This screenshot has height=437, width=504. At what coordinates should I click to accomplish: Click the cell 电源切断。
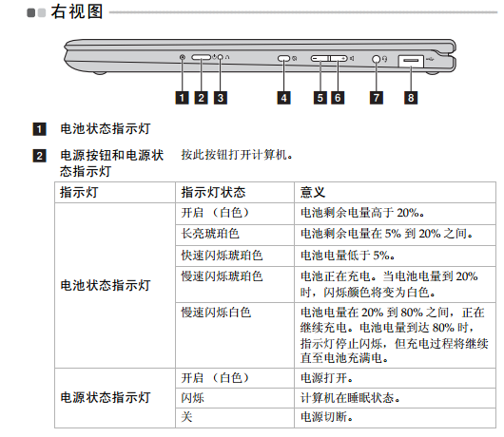(x=395, y=418)
